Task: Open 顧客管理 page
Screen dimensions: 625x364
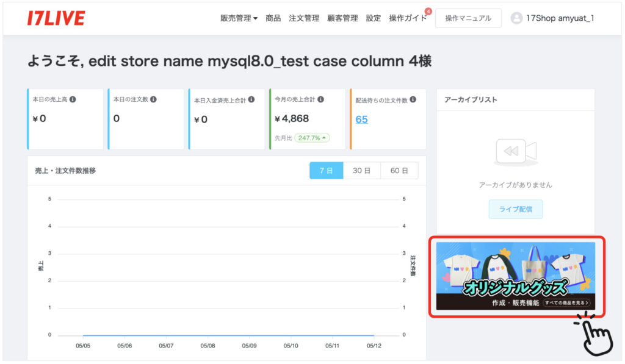Action: click(x=342, y=18)
